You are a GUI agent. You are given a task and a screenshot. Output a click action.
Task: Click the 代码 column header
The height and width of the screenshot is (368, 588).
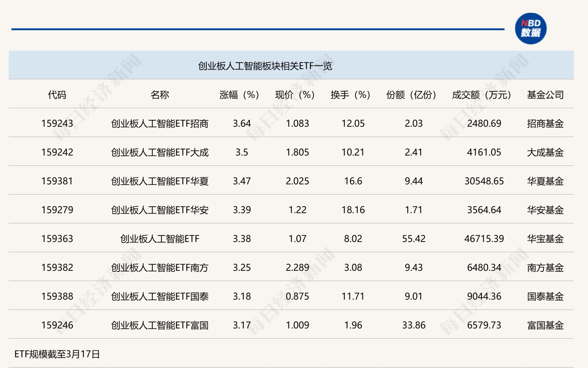(x=57, y=95)
